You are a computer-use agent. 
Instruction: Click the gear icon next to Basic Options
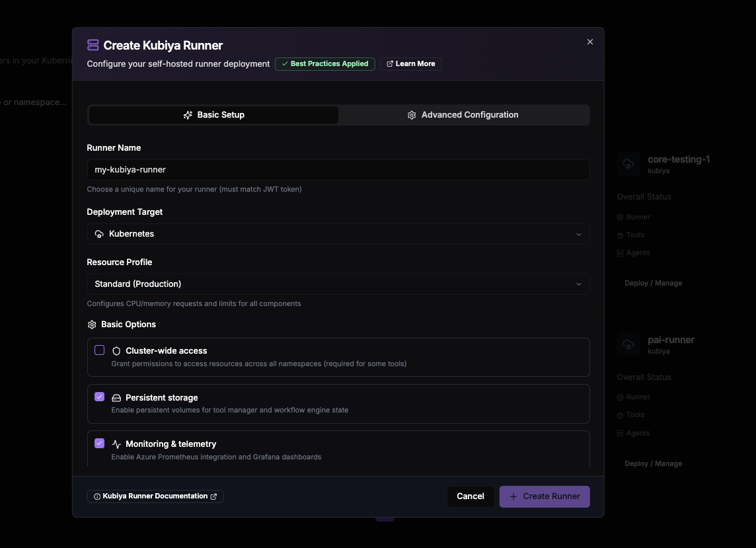coord(92,325)
